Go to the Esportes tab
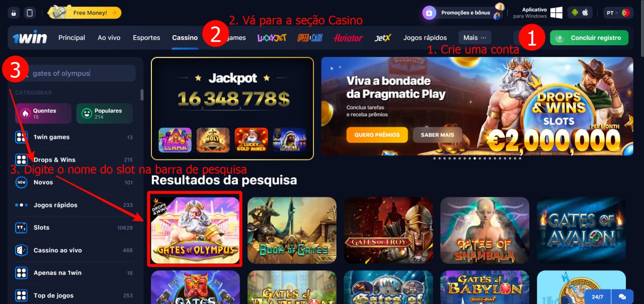Viewport: 644px width, 304px height. tap(146, 38)
